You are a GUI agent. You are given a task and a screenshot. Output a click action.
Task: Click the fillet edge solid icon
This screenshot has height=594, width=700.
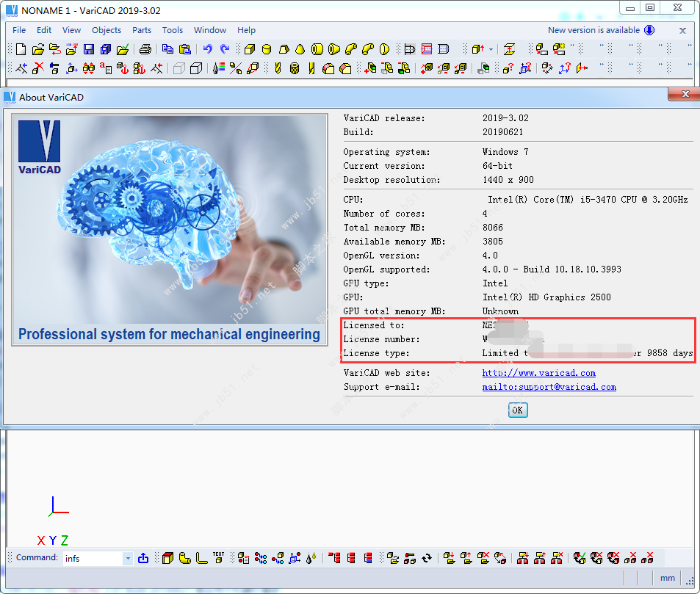[328, 68]
